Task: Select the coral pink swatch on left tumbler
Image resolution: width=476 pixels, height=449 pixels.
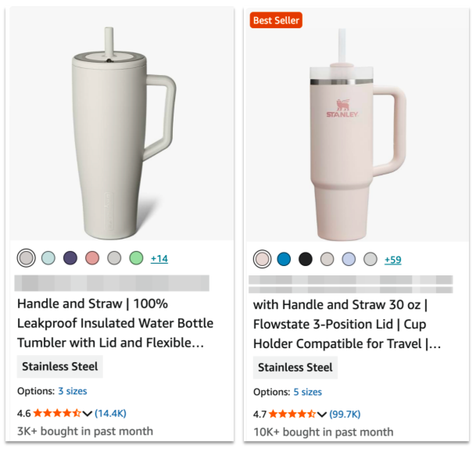Action: pyautogui.click(x=92, y=258)
